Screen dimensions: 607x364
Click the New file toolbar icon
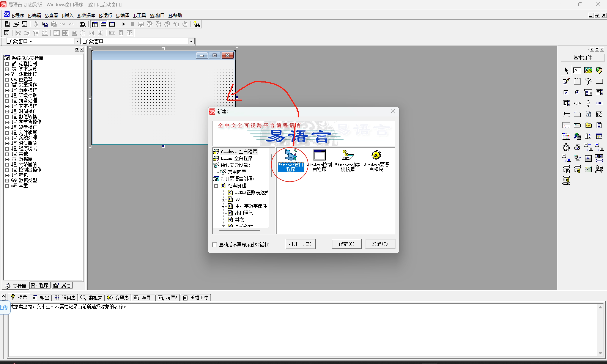pyautogui.click(x=8, y=24)
